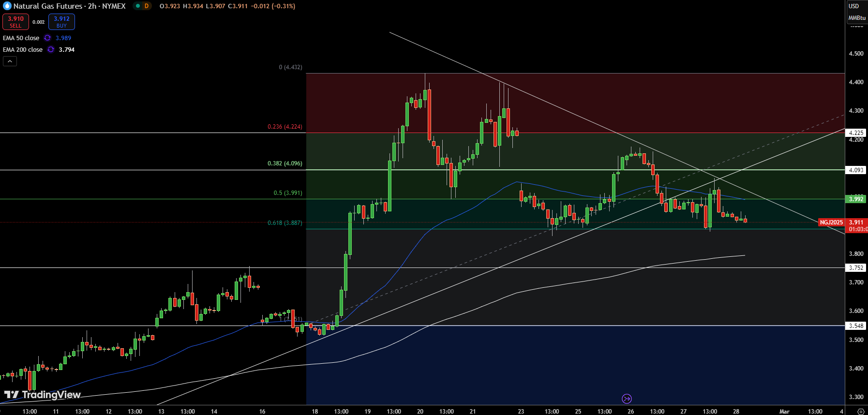Viewport: 868px width, 415px height.
Task: Click the orange D delayed data badge
Action: click(x=146, y=6)
